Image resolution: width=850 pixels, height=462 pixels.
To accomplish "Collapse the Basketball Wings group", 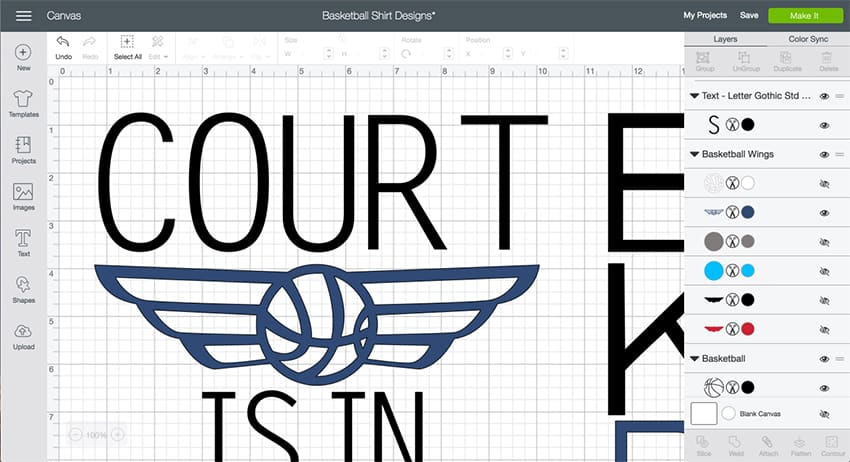I will (x=694, y=155).
